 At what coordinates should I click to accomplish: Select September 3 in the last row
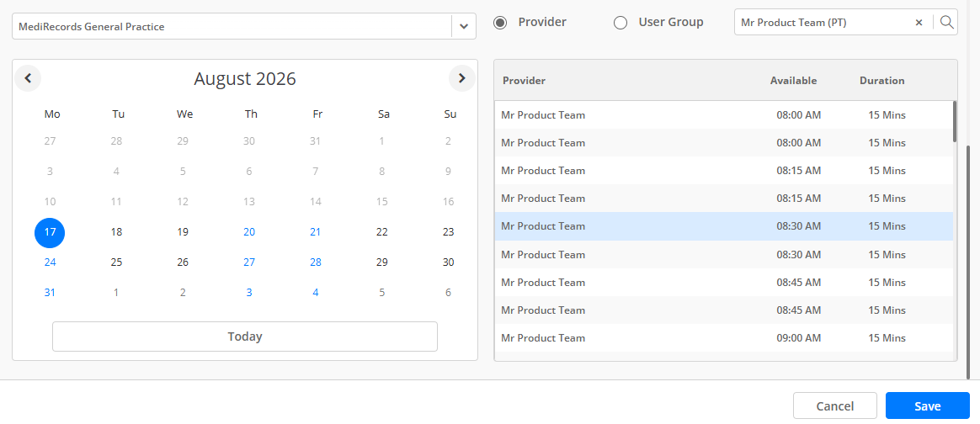pos(248,292)
